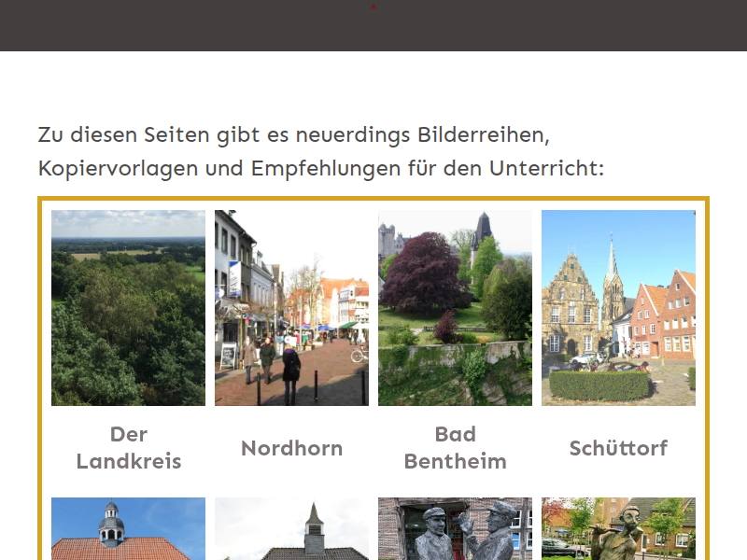The height and width of the screenshot is (560, 747).
Task: Open the Der Landkreis forest photo
Action: [128, 308]
